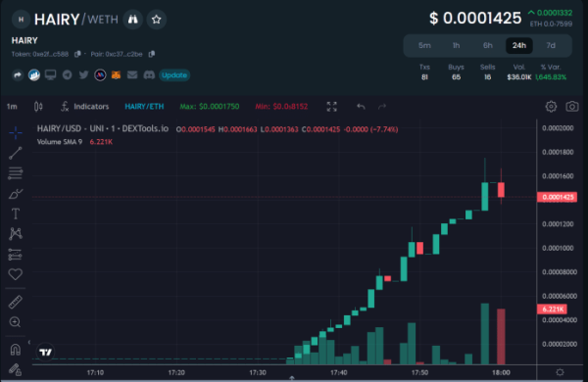Click the binoculars icon beside HAIRY/WETH

[132, 20]
